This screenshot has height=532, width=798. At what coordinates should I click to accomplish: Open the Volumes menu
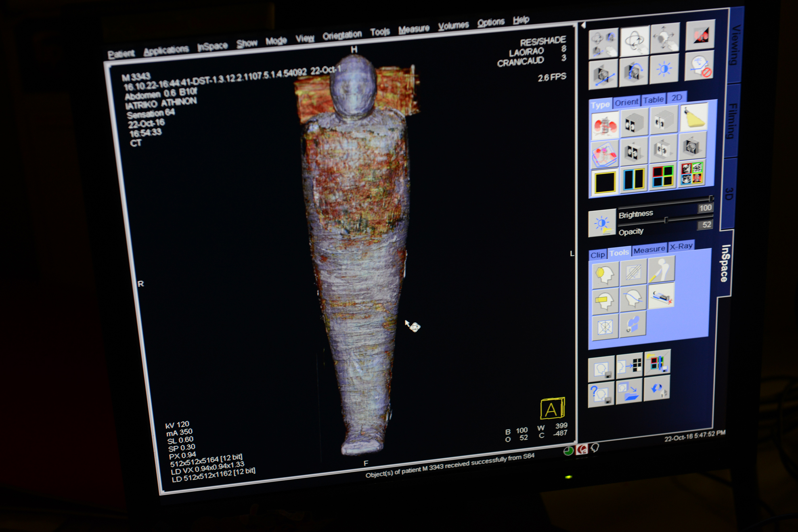453,26
